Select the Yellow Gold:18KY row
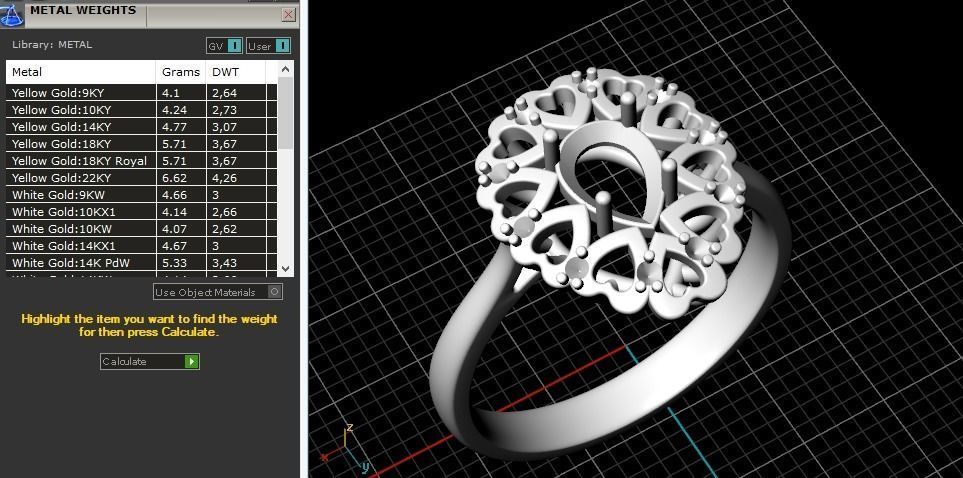963x478 pixels. coord(142,144)
